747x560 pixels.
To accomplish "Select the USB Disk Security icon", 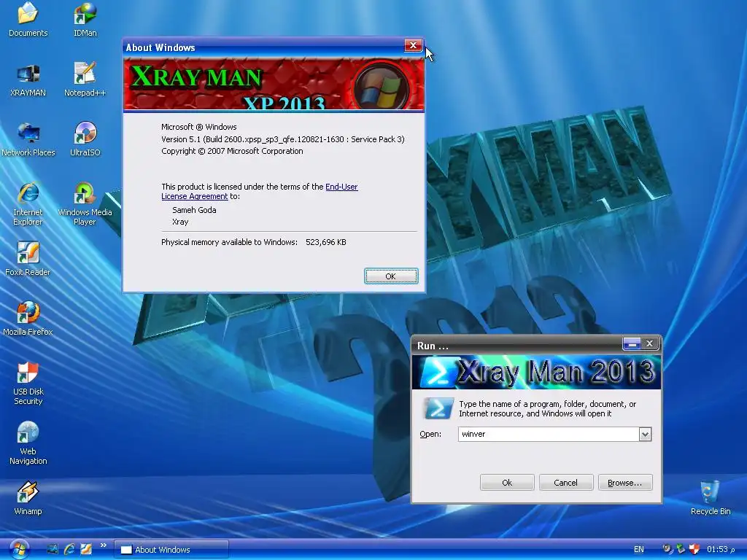I will point(28,384).
